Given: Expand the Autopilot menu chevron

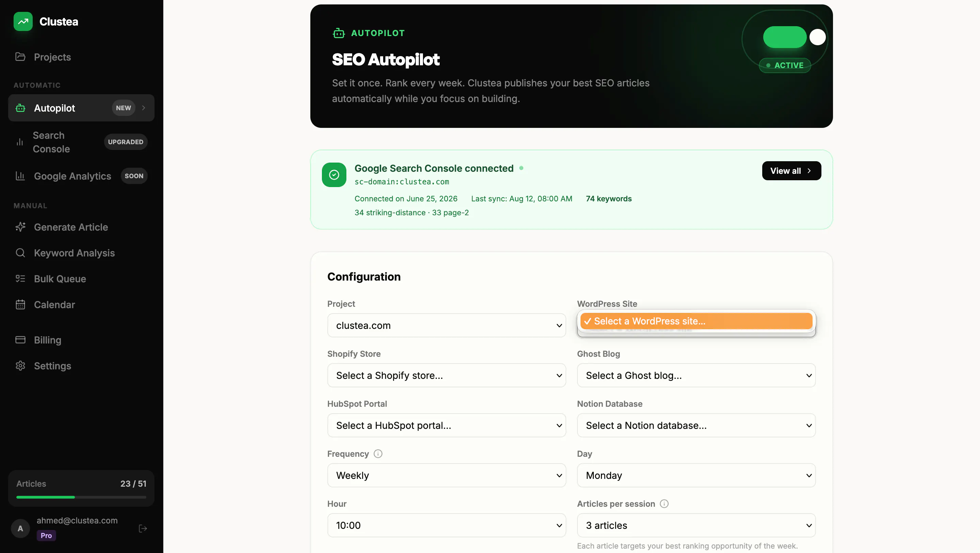Looking at the screenshot, I should click(143, 108).
